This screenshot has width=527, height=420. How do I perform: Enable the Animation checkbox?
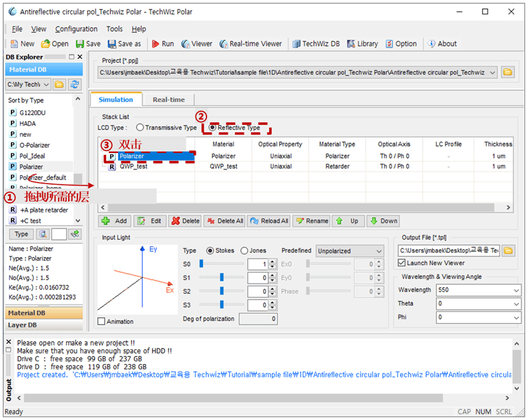(x=102, y=321)
